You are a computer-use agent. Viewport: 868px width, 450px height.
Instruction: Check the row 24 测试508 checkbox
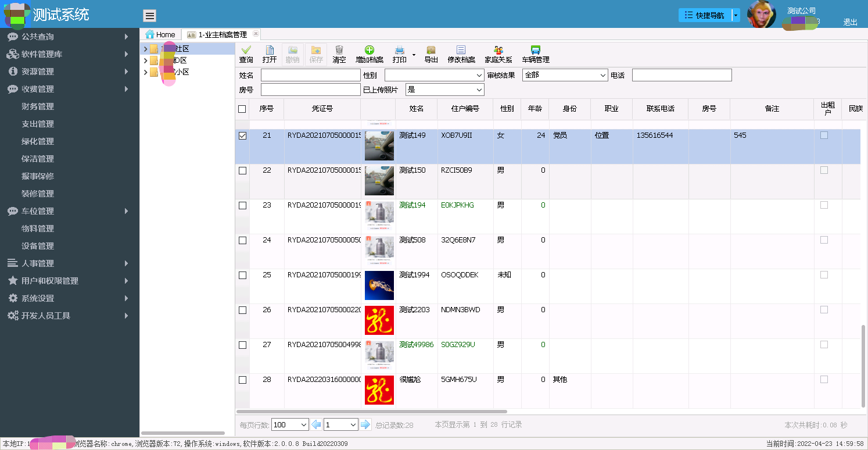[x=242, y=240]
